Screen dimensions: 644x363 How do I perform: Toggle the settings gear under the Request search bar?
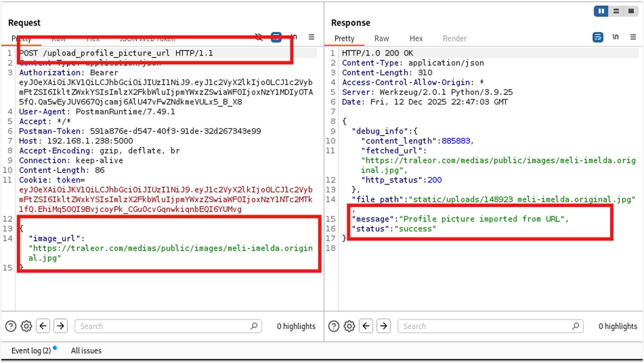click(26, 326)
